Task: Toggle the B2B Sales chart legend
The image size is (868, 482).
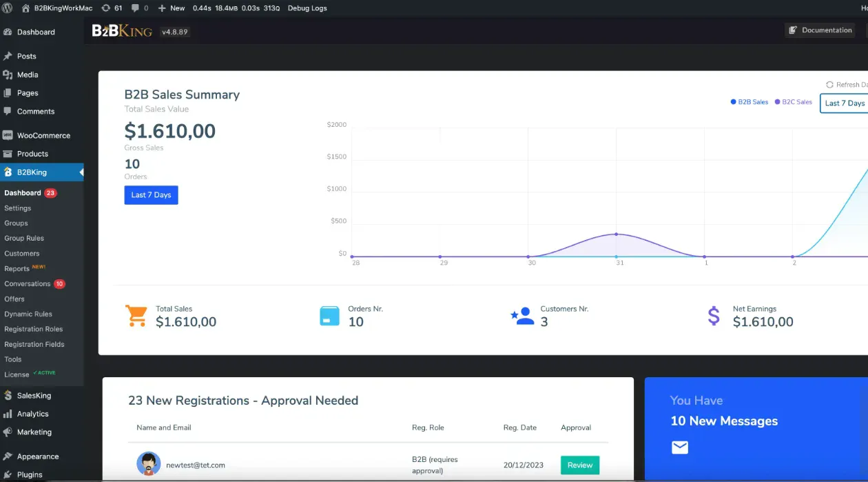Action: (749, 102)
